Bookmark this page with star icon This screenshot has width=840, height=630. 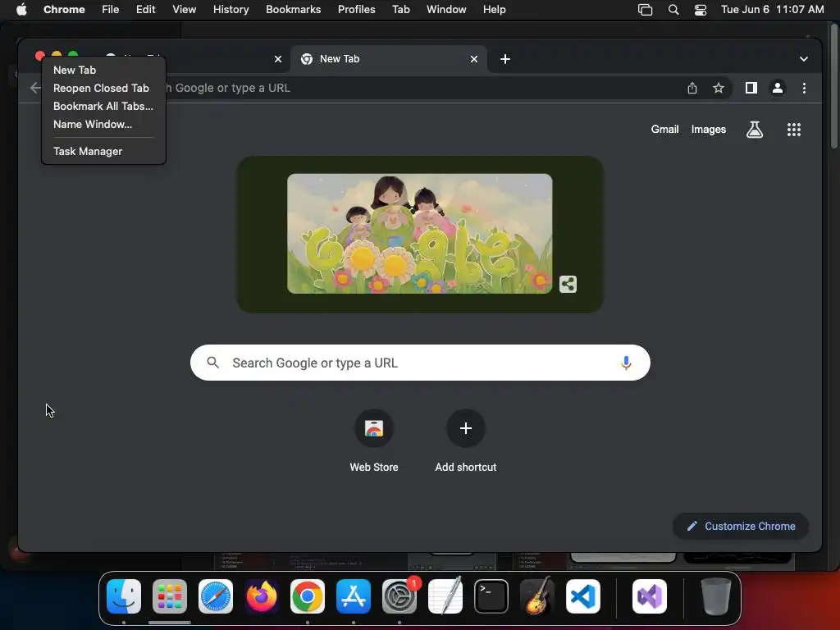coord(719,88)
